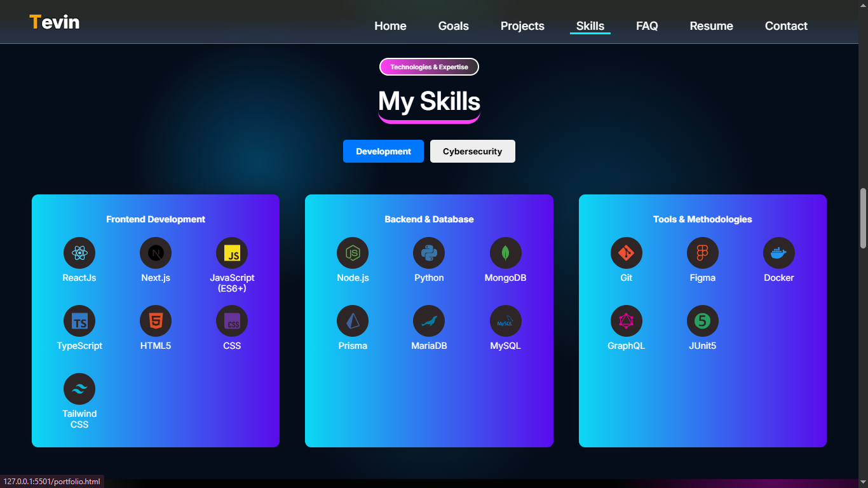Click the ReactJs text label
Image resolution: width=868 pixels, height=488 pixels.
pyautogui.click(x=79, y=278)
